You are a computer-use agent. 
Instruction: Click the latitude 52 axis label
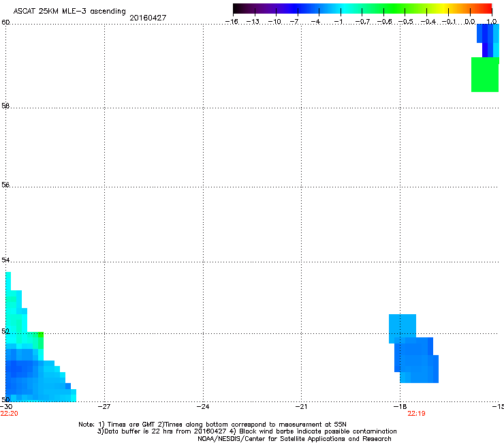5,331
